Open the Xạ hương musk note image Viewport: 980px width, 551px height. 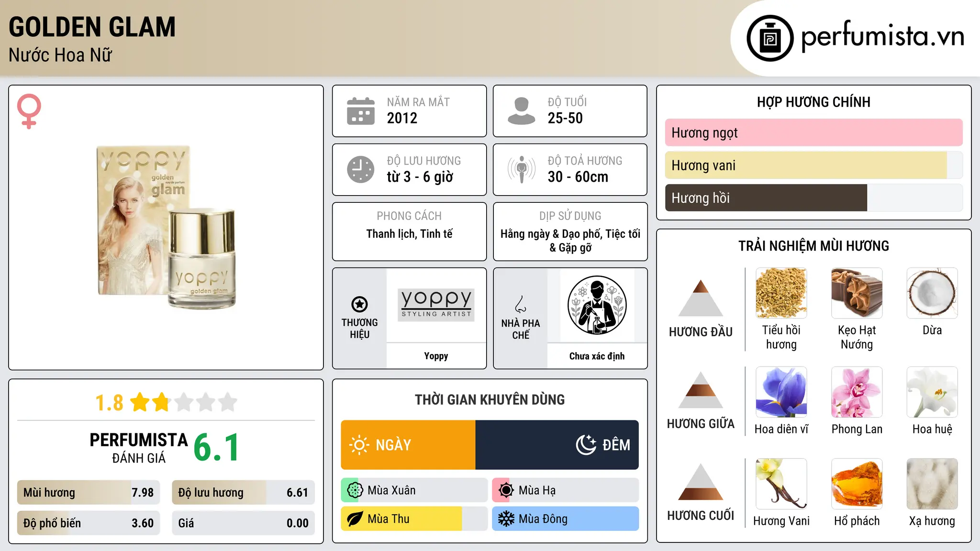[x=932, y=484]
